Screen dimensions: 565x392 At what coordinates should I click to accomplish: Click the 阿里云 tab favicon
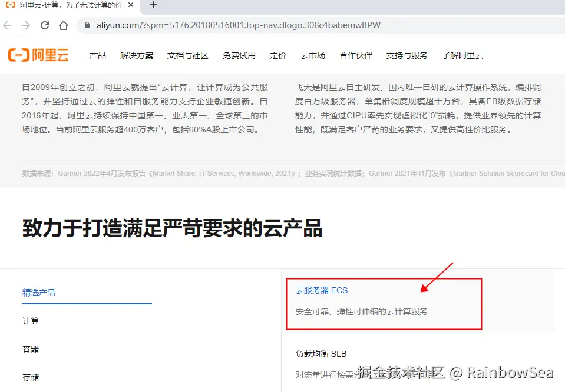pos(11,5)
